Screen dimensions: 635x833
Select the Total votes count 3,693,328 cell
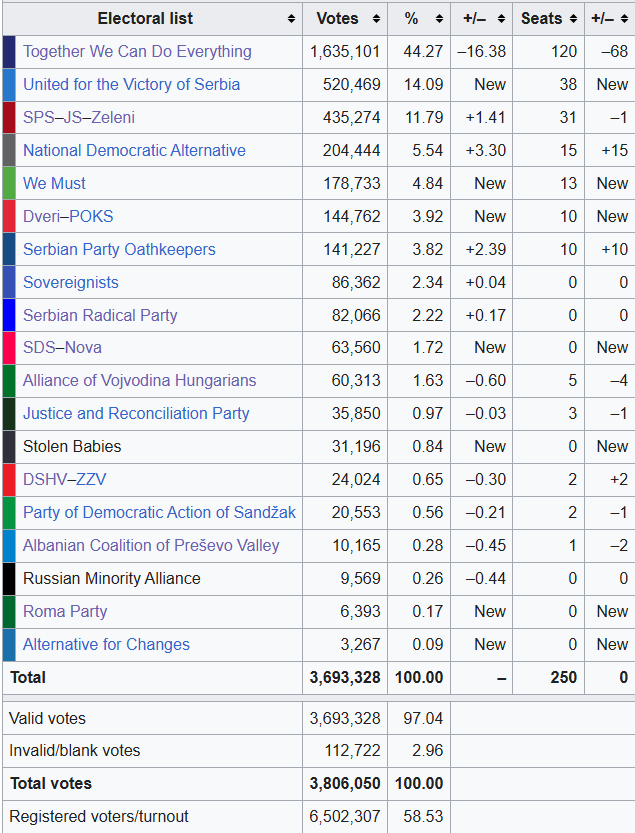(x=345, y=678)
